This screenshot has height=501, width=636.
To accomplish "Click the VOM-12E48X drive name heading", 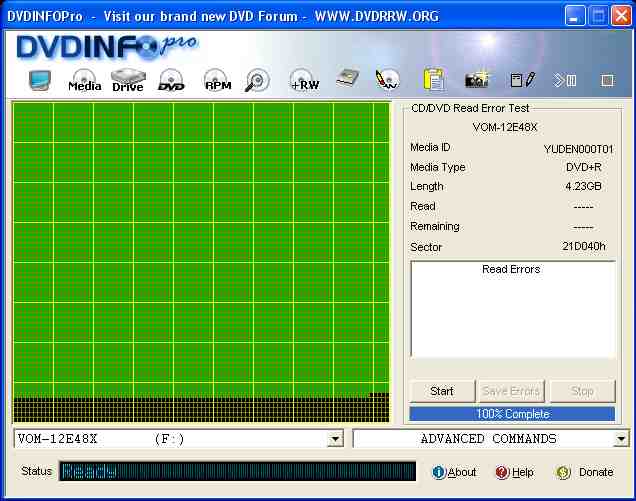I will click(505, 127).
